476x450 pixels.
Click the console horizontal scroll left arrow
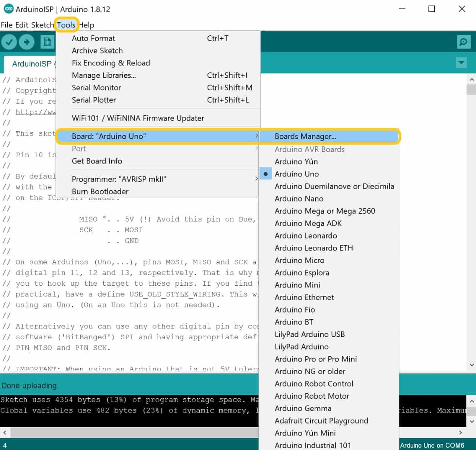pos(5,433)
